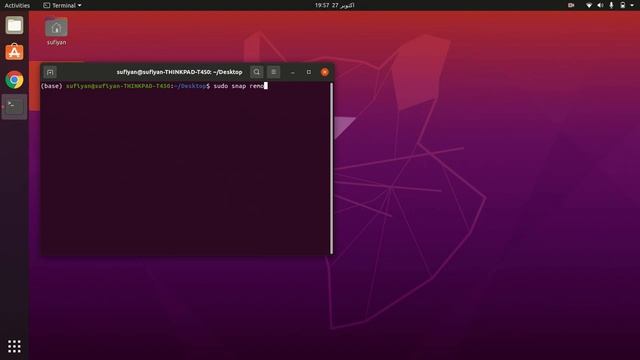Screen dimensions: 640x360
Task: Open the clock and calendar panel
Action: (334, 5)
